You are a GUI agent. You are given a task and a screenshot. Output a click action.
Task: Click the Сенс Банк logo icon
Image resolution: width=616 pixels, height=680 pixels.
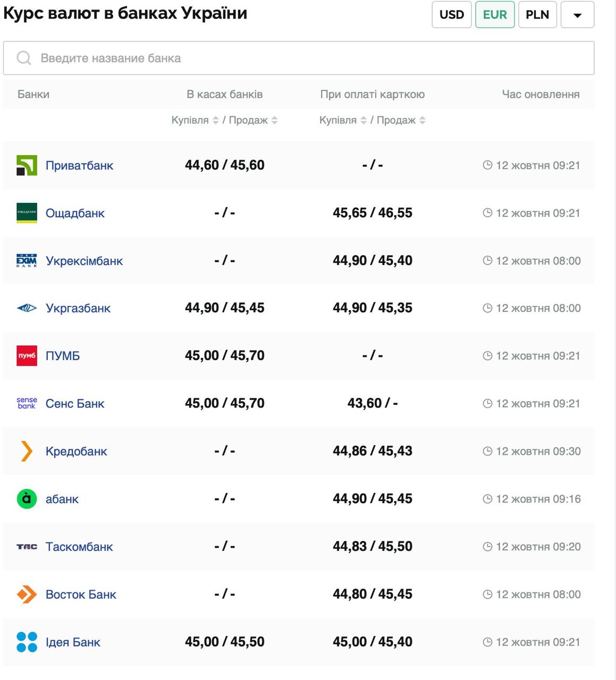pos(27,403)
